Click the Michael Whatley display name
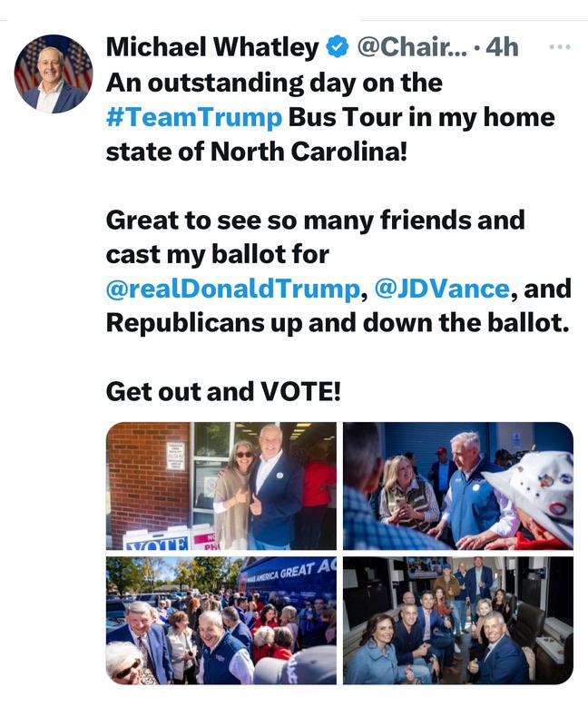The height and width of the screenshot is (726, 588). (x=212, y=47)
